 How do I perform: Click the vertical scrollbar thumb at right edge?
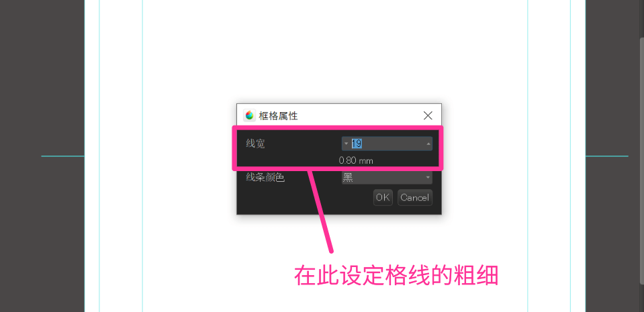click(x=641, y=160)
